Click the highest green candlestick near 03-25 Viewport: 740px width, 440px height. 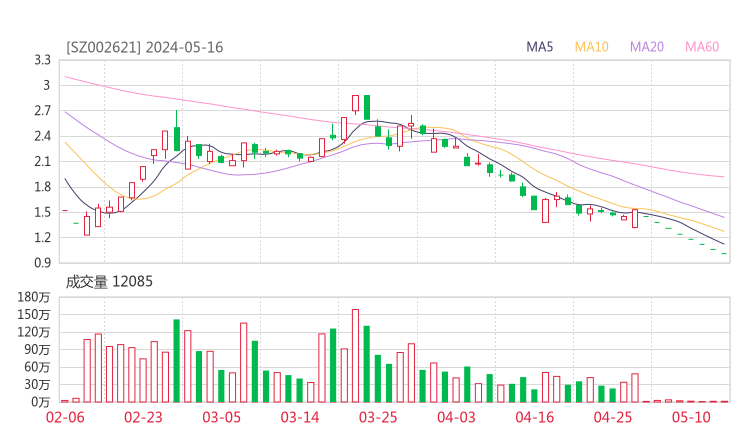tap(367, 107)
